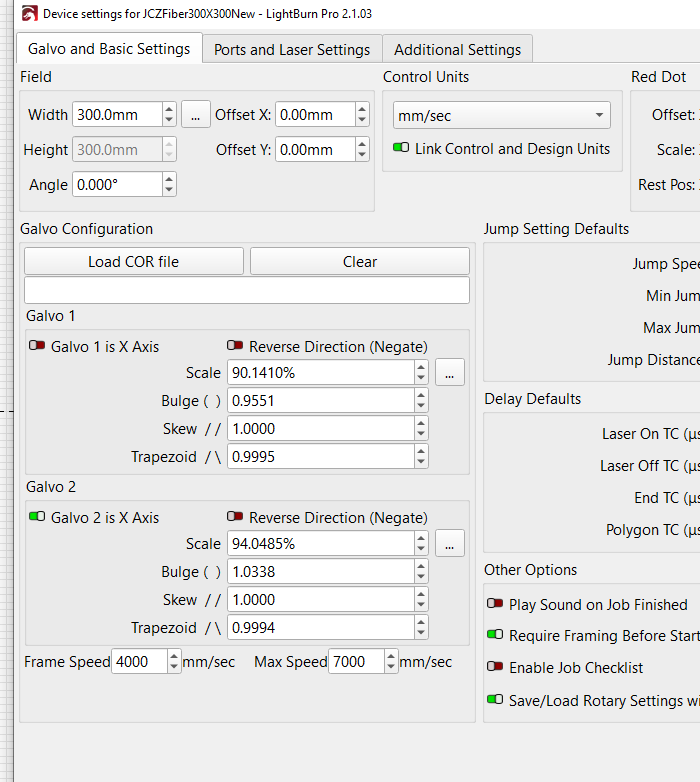Click Galvo 1 Bulge field 0.9551
Viewport: 700px width, 782px height.
pos(321,400)
